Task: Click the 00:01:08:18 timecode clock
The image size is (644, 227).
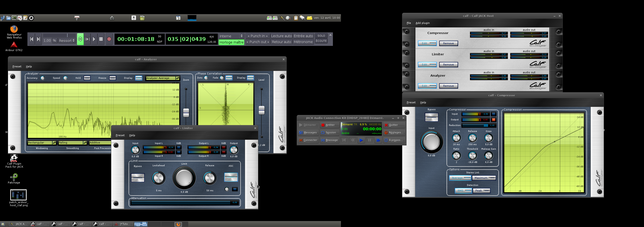Action: tap(136, 39)
